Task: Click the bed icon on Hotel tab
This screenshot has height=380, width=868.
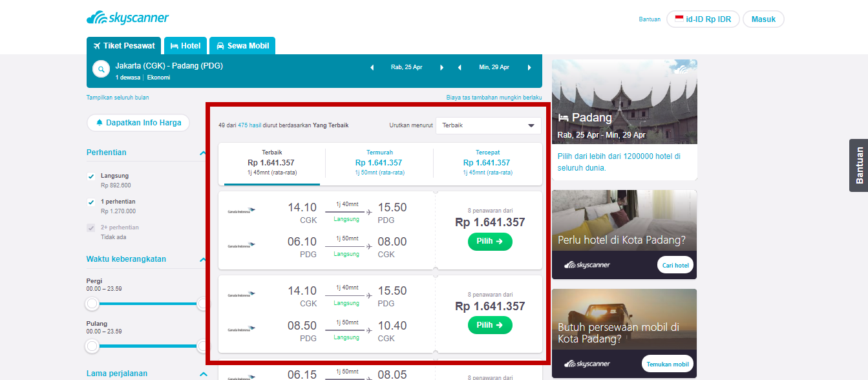Action: pyautogui.click(x=175, y=46)
